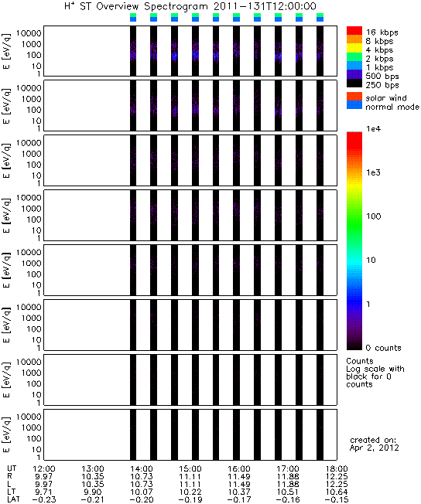Image resolution: width=421 pixels, height=504 pixels.
Task: Click the LT value 10.22
Action: [x=190, y=492]
